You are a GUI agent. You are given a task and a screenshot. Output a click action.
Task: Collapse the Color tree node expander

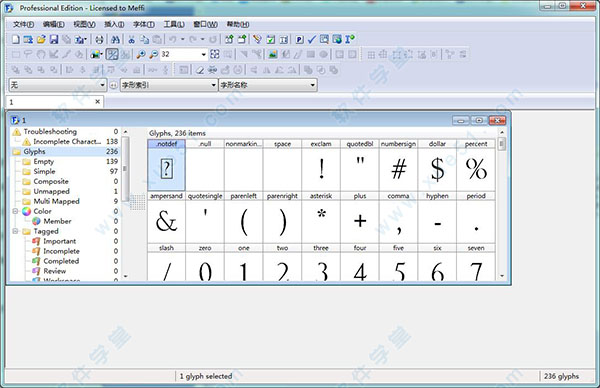(15, 211)
